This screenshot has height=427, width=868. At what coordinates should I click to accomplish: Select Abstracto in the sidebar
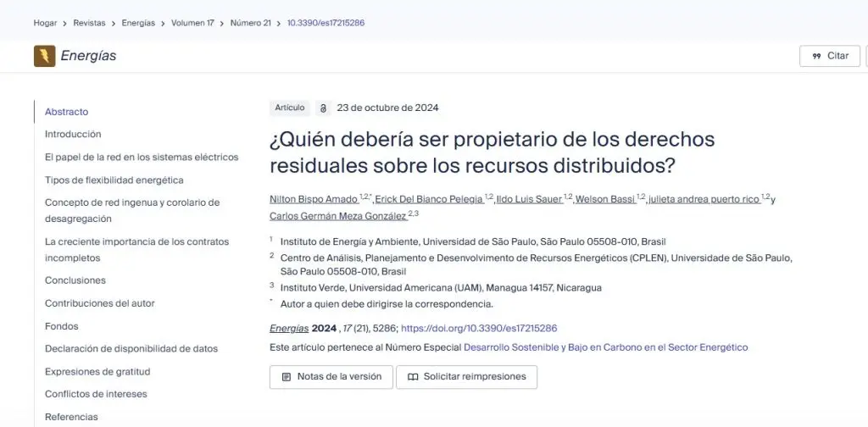point(66,112)
